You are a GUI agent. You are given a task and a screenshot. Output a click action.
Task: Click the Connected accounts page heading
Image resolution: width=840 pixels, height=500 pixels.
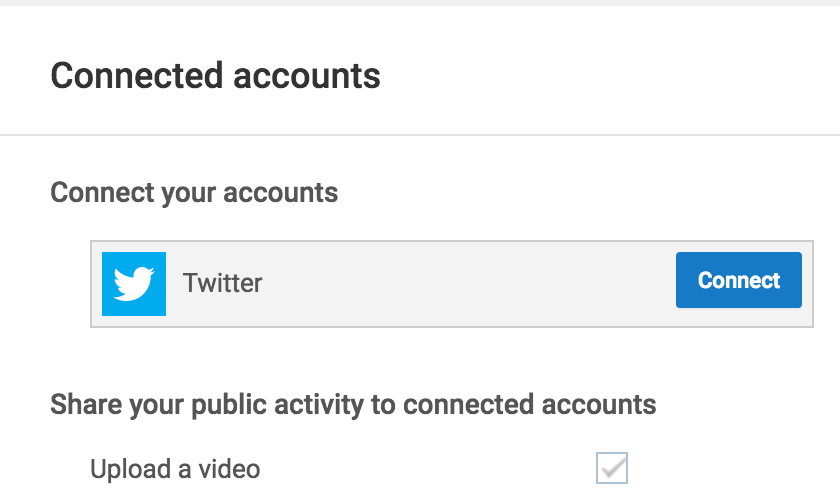tap(215, 75)
